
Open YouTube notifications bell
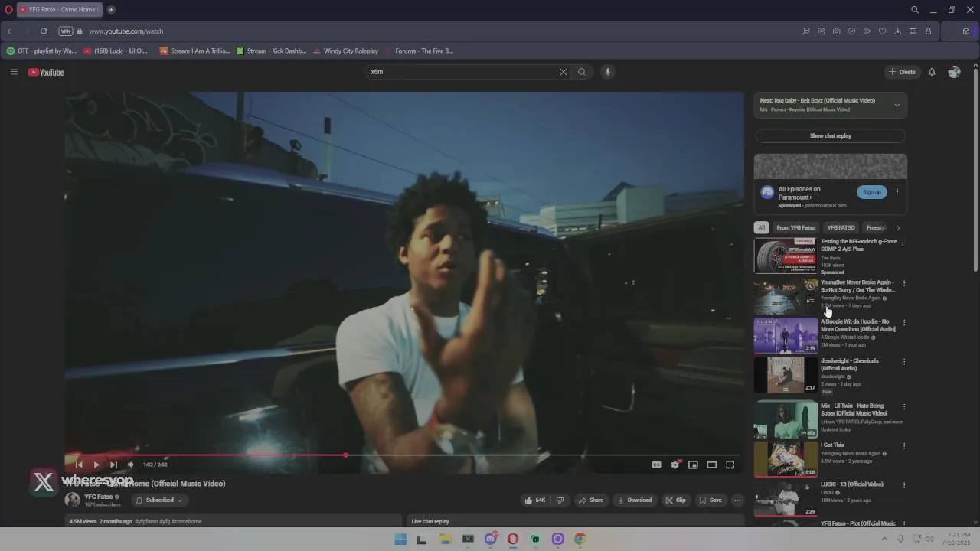click(x=932, y=72)
